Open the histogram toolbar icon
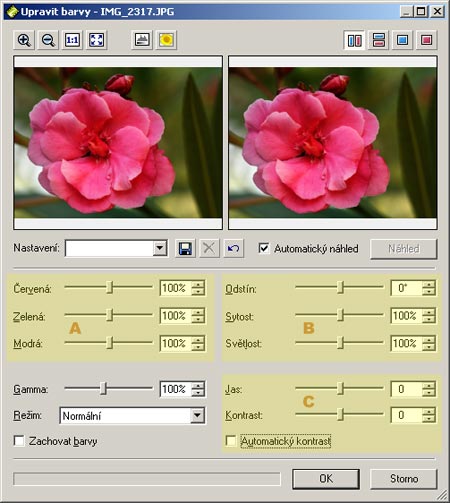The width and height of the screenshot is (450, 503). [142, 40]
